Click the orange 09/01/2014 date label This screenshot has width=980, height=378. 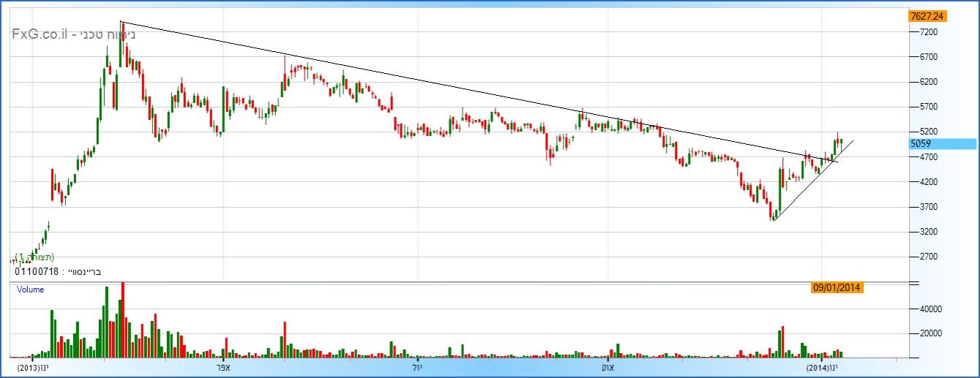point(837,287)
